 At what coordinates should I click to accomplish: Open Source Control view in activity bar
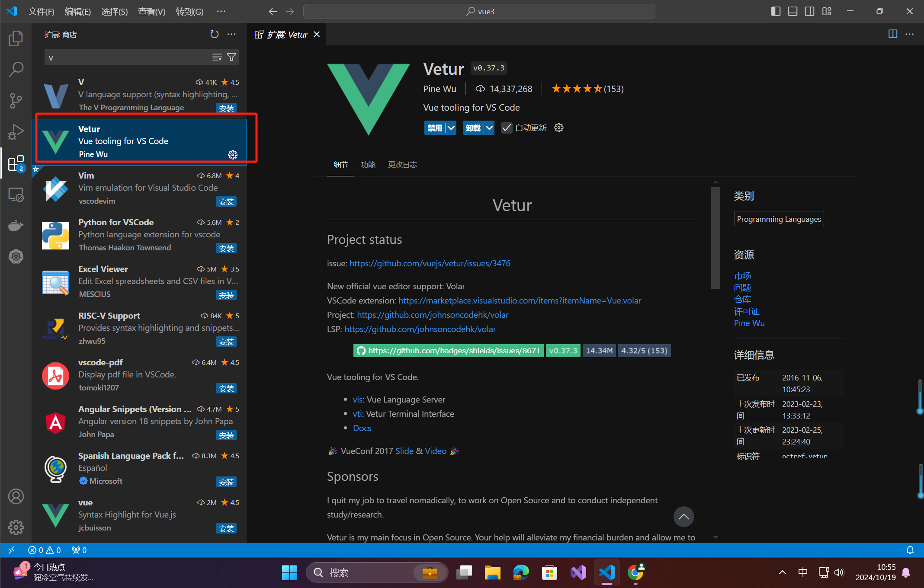(16, 100)
